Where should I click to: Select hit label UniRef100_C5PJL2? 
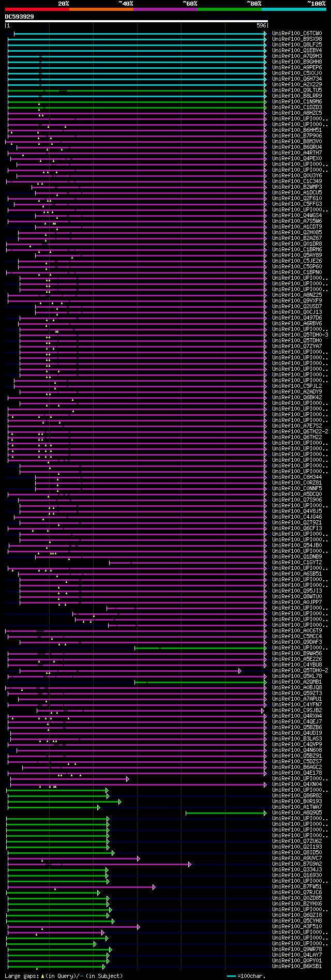pyautogui.click(x=297, y=386)
